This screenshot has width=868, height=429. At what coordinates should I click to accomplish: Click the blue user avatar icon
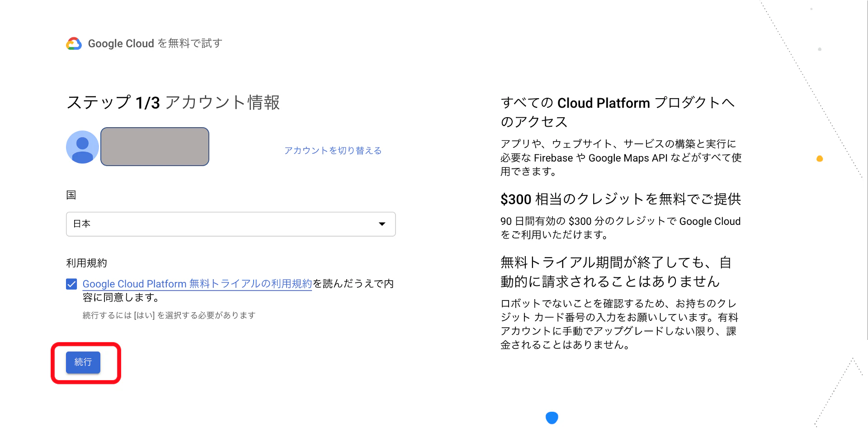[82, 147]
